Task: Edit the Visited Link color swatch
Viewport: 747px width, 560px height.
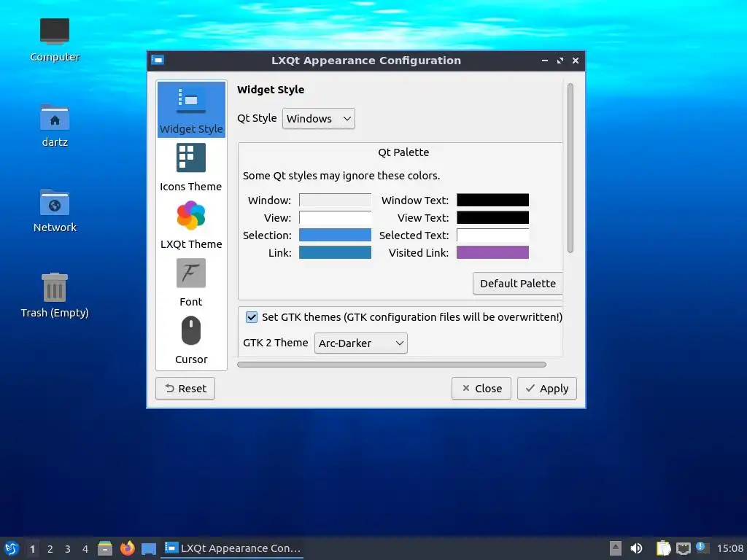Action: (x=492, y=252)
